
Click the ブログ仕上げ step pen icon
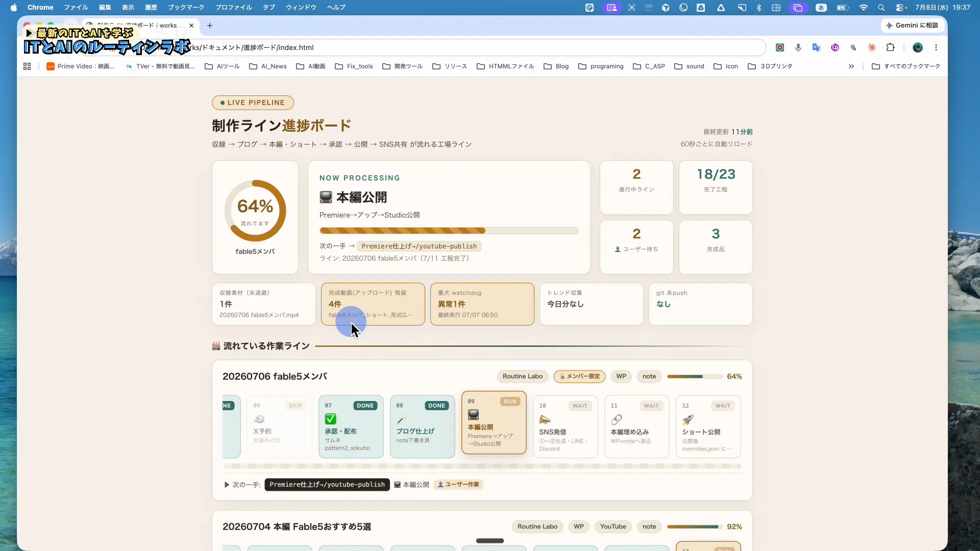click(402, 419)
